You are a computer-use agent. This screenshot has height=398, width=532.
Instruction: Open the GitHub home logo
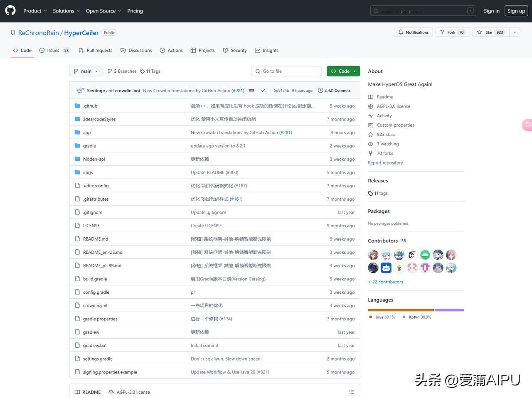coord(10,11)
